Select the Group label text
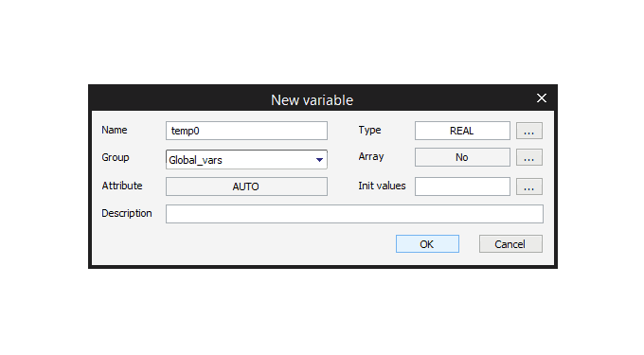Viewport: 644px width, 355px height. click(x=116, y=157)
